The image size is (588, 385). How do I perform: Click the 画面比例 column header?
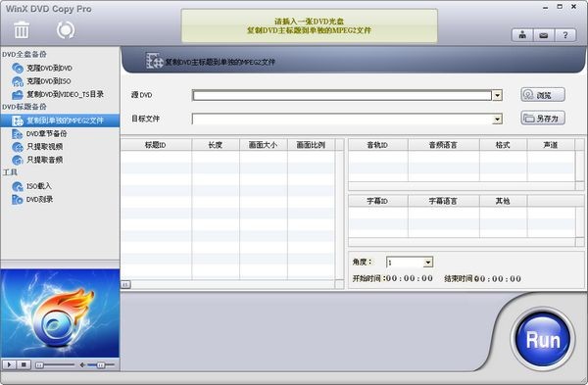pyautogui.click(x=311, y=145)
